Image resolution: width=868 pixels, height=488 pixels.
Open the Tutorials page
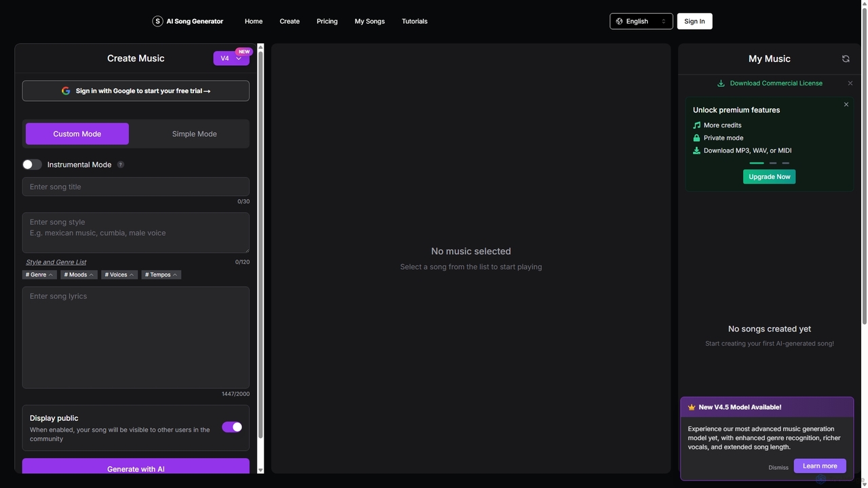pyautogui.click(x=414, y=22)
